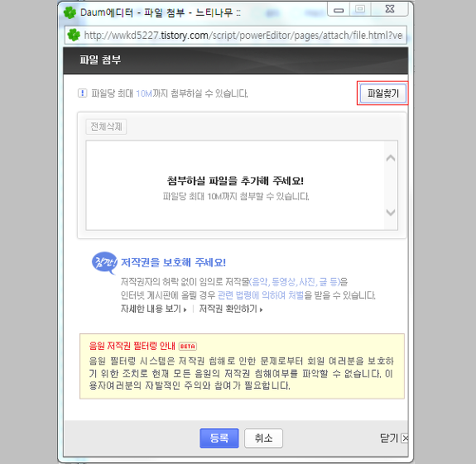Click the 파일 첨부 header title
The width and height of the screenshot is (476, 464).
(x=100, y=60)
